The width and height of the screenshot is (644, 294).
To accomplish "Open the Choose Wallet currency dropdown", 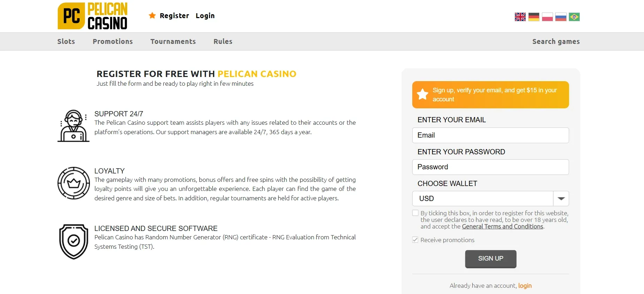I will pyautogui.click(x=484, y=199).
